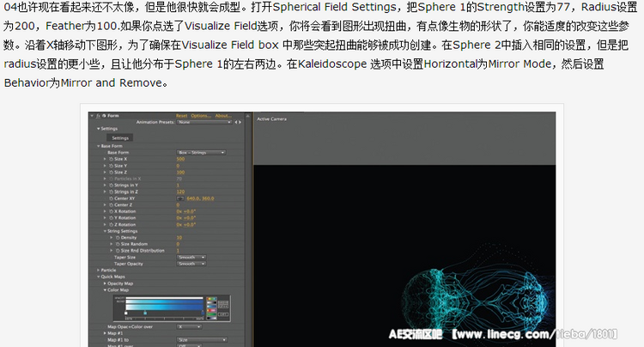
Task: Click the color gradient bar in Color Map
Action: pos(164,307)
